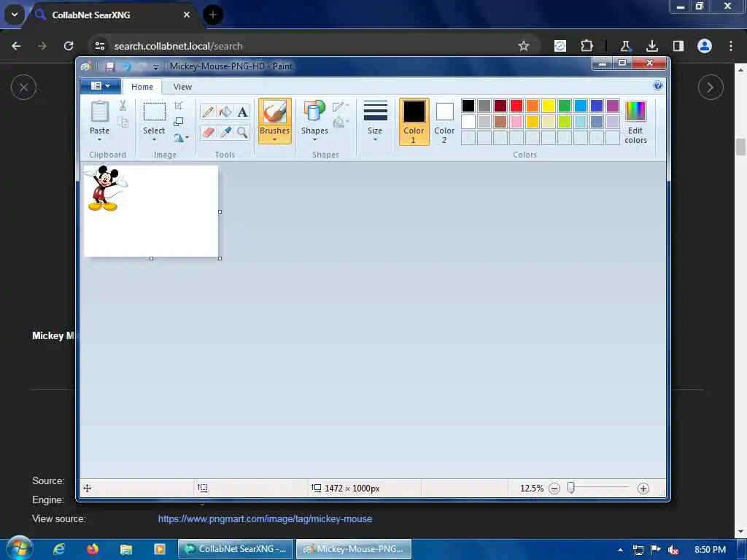Toggle Chrome's side panel icon

pyautogui.click(x=678, y=46)
